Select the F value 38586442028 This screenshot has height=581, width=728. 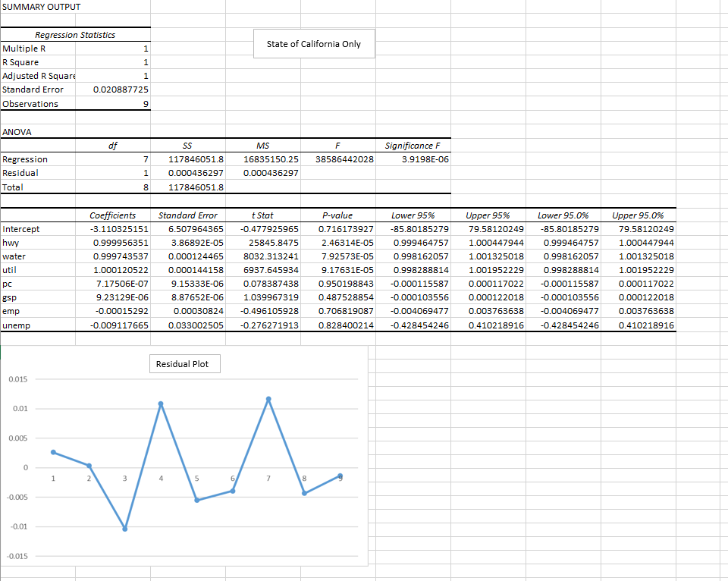(338, 159)
